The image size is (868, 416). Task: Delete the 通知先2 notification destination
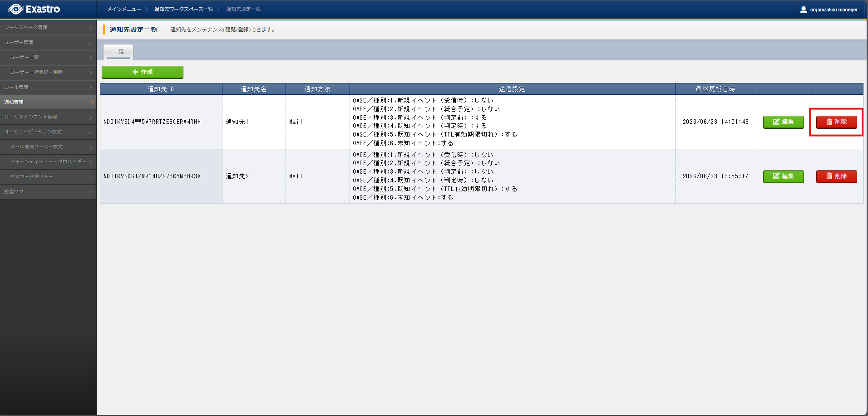[836, 176]
